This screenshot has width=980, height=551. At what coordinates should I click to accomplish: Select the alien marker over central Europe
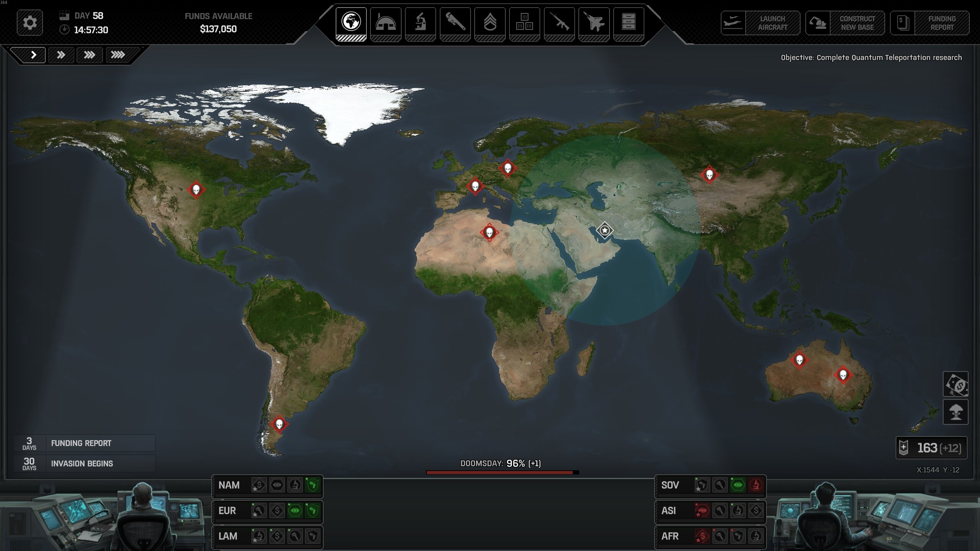[x=508, y=168]
